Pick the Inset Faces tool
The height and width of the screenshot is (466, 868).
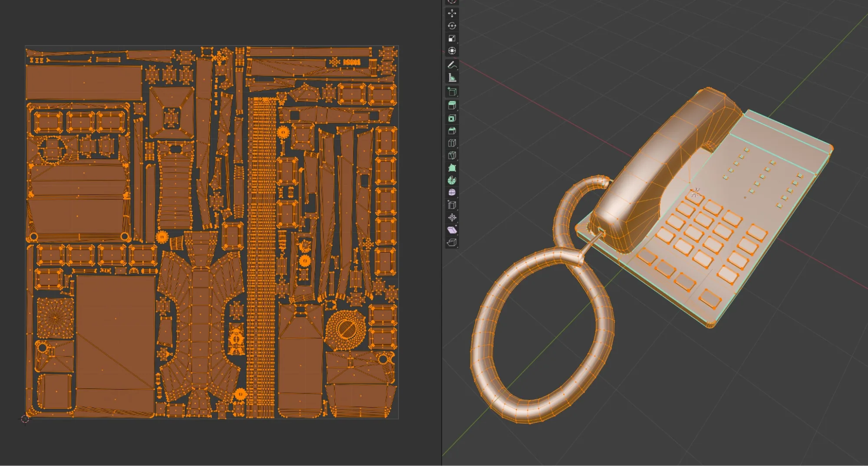[452, 118]
